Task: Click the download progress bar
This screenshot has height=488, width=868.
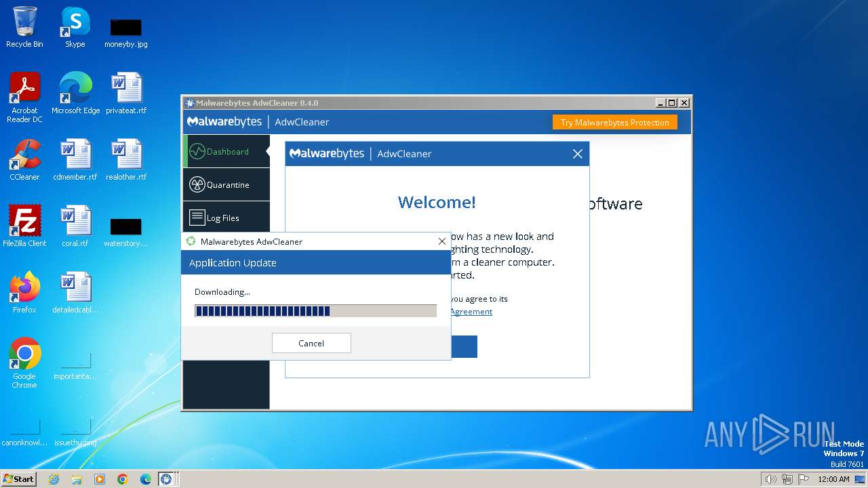Action: tap(315, 311)
